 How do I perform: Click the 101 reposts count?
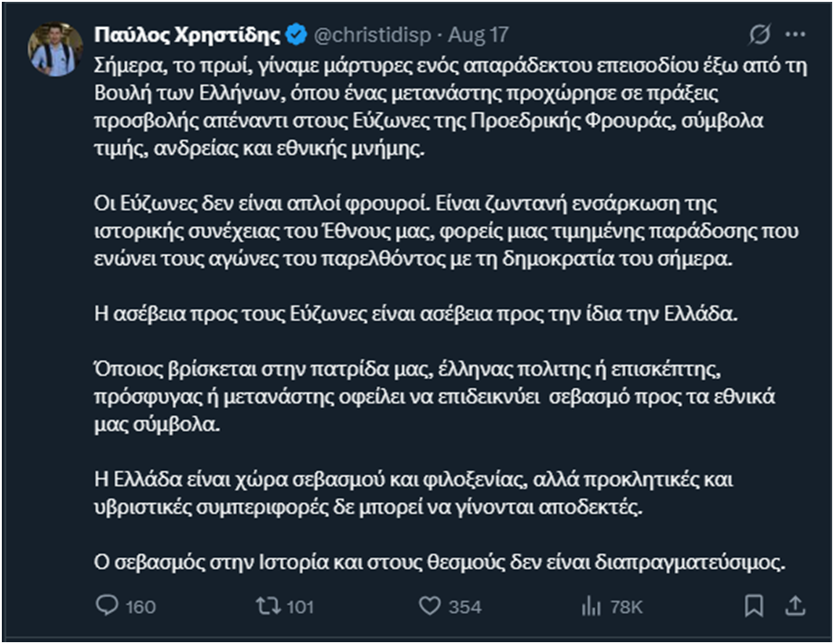(x=299, y=606)
